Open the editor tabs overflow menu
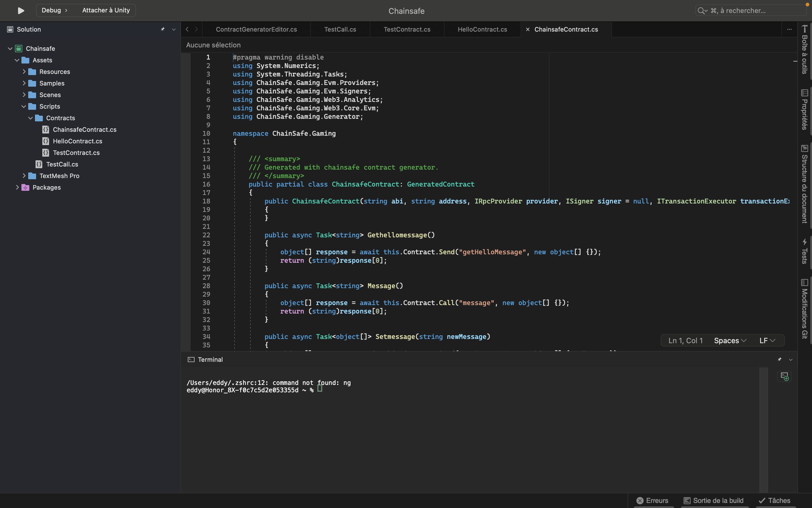Image resolution: width=812 pixels, height=508 pixels. (x=789, y=30)
